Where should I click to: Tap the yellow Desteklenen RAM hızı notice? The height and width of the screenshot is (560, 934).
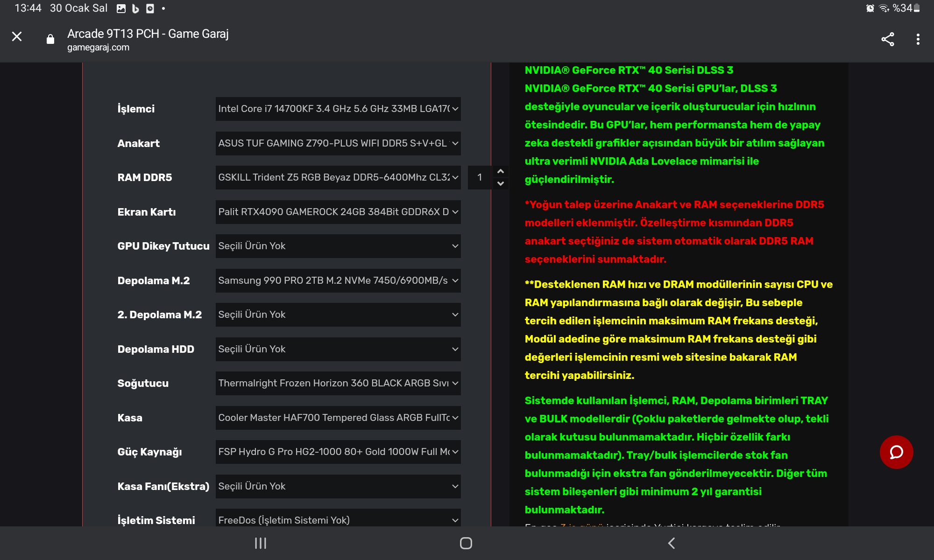[679, 329]
